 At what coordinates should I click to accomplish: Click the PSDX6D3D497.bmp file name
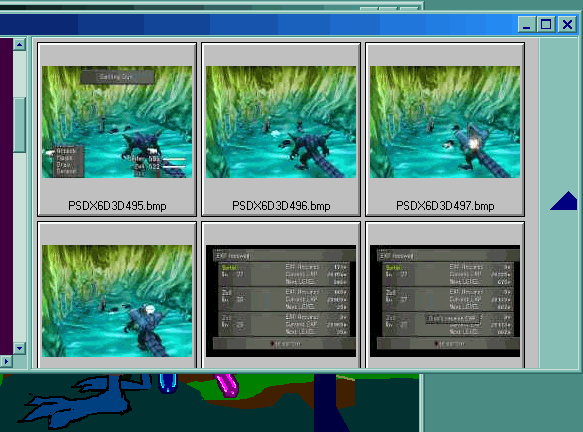pos(445,206)
